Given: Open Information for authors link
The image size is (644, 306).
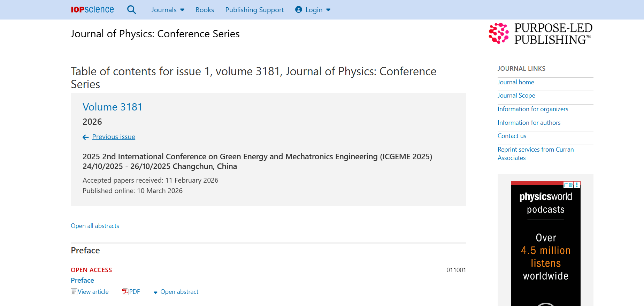Looking at the screenshot, I should [x=529, y=123].
